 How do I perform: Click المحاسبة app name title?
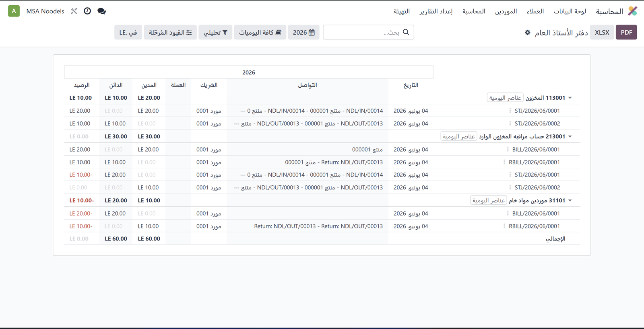(609, 11)
